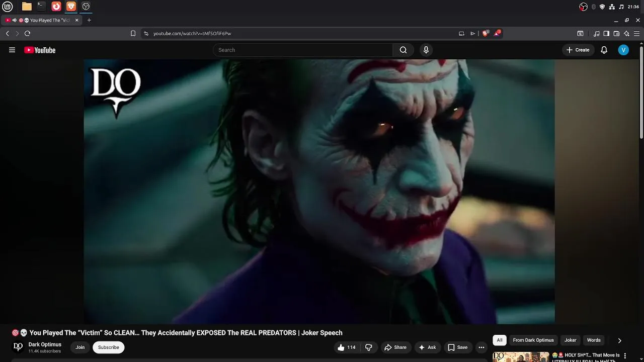Select the From Dark Optimus chip

click(533, 340)
